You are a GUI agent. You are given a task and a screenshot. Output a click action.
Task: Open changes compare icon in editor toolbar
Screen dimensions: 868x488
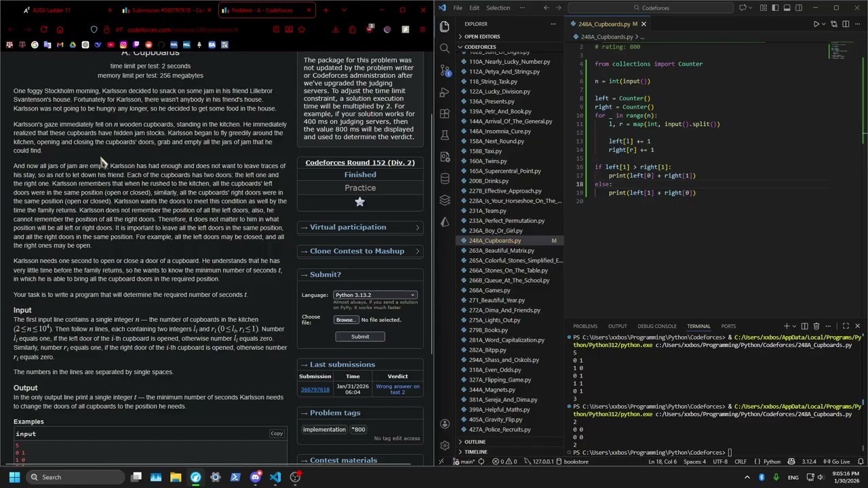click(833, 24)
